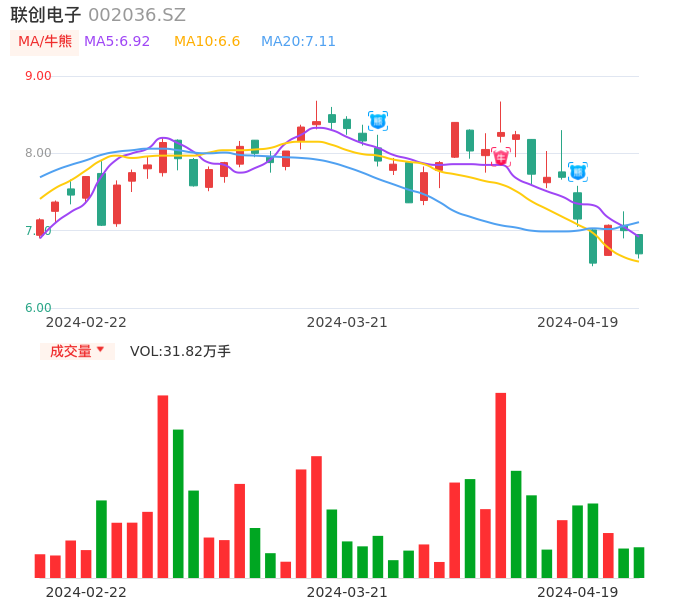Select the tallest red volume bar

pos(501,485)
